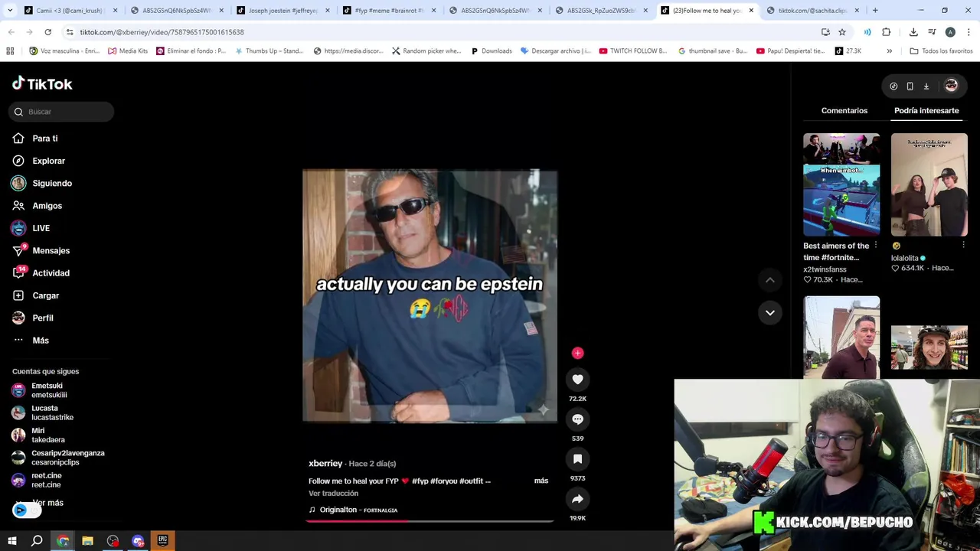The height and width of the screenshot is (551, 980).
Task: Open the media control icon in Chrome toolbar
Action: pos(932,32)
